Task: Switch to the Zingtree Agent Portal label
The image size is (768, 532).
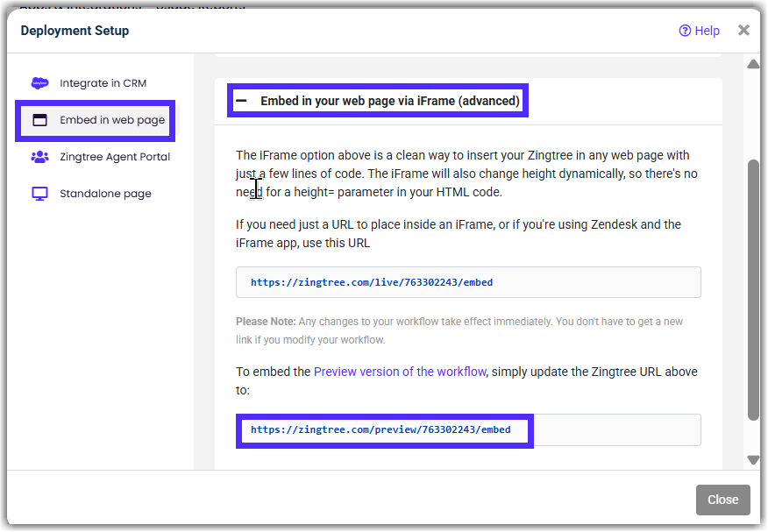Action: [115, 157]
